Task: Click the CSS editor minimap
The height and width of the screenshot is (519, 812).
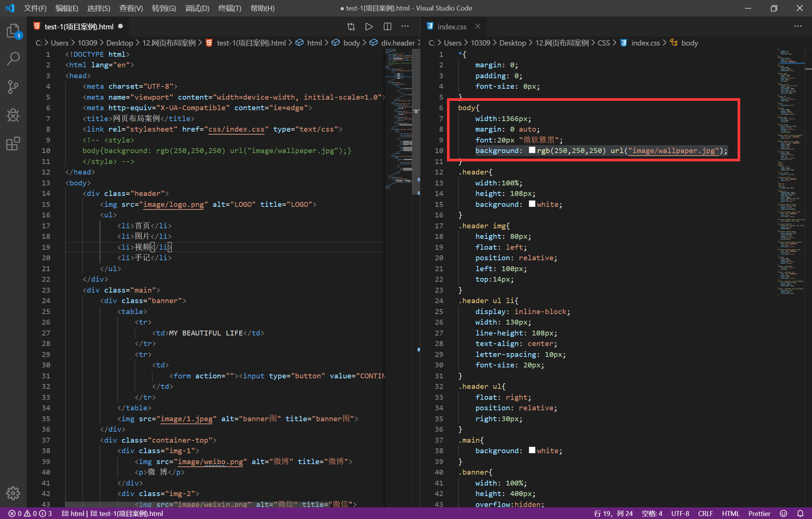Action: (x=791, y=171)
